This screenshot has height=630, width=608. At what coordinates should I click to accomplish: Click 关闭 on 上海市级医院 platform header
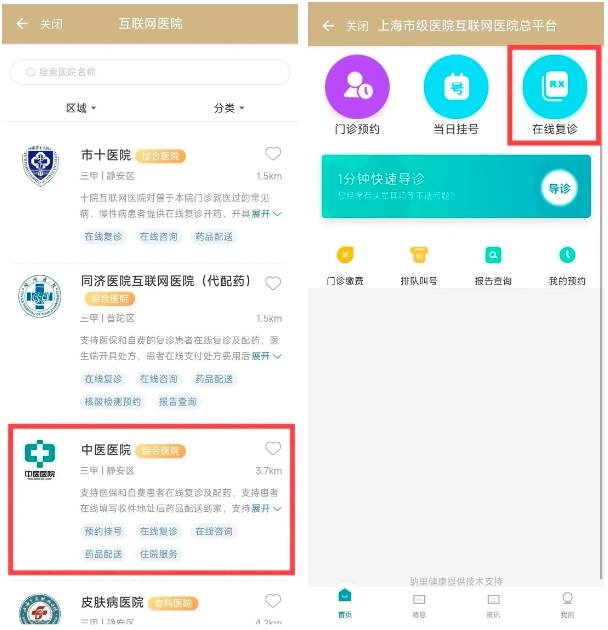[x=357, y=26]
